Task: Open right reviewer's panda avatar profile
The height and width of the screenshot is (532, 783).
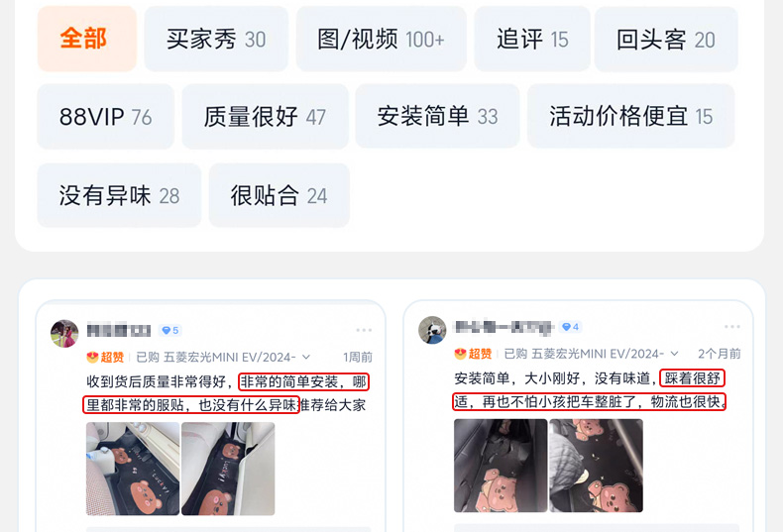Action: (x=432, y=330)
